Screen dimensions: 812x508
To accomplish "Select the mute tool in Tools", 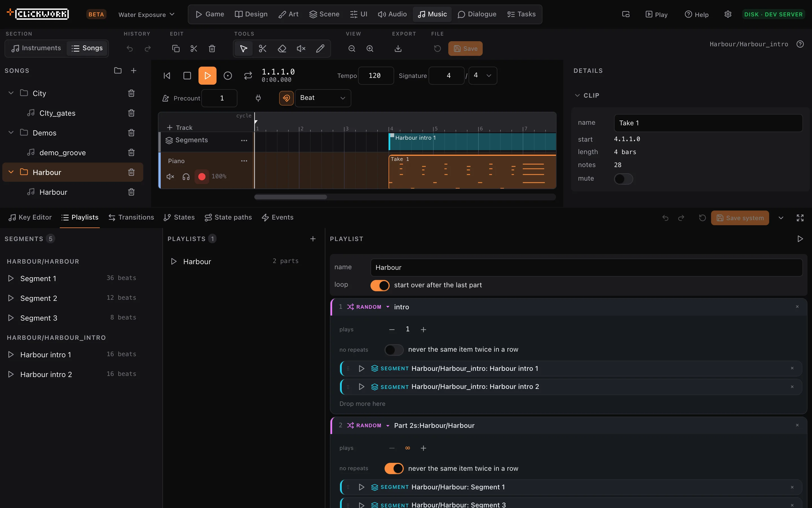I will (x=301, y=49).
